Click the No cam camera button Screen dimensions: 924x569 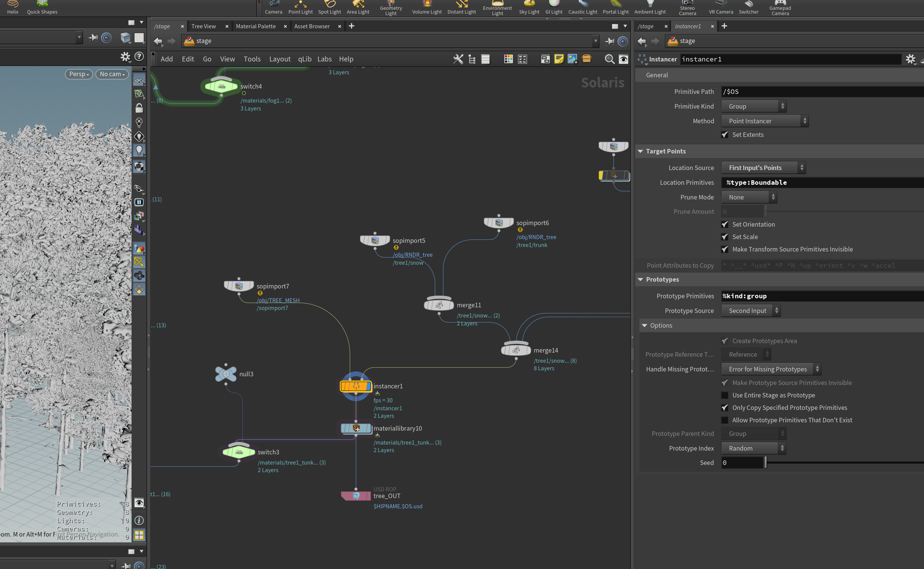112,74
